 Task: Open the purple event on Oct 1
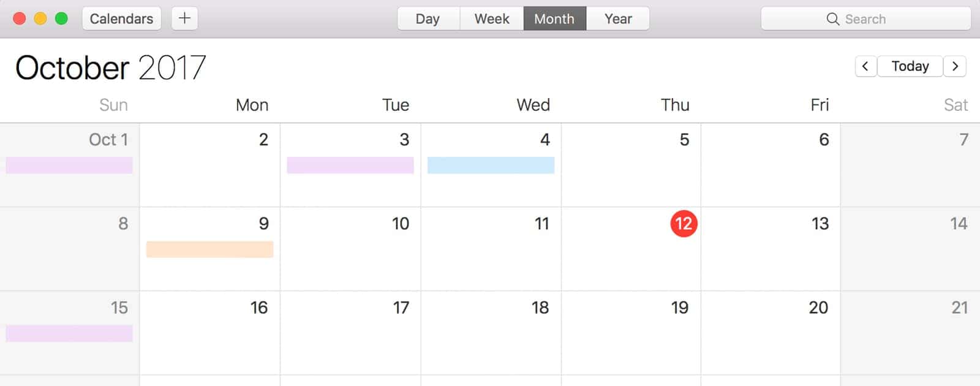[69, 165]
